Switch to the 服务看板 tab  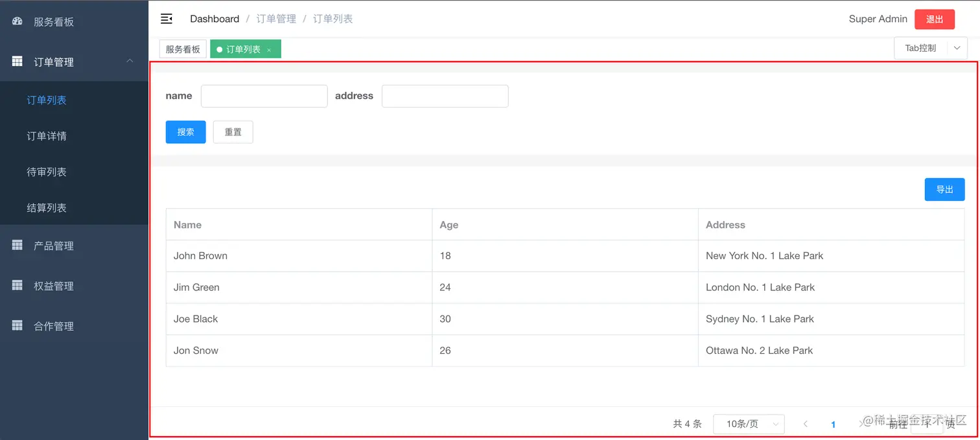182,49
